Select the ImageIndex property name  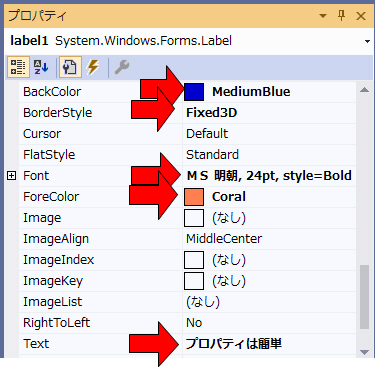click(x=59, y=260)
